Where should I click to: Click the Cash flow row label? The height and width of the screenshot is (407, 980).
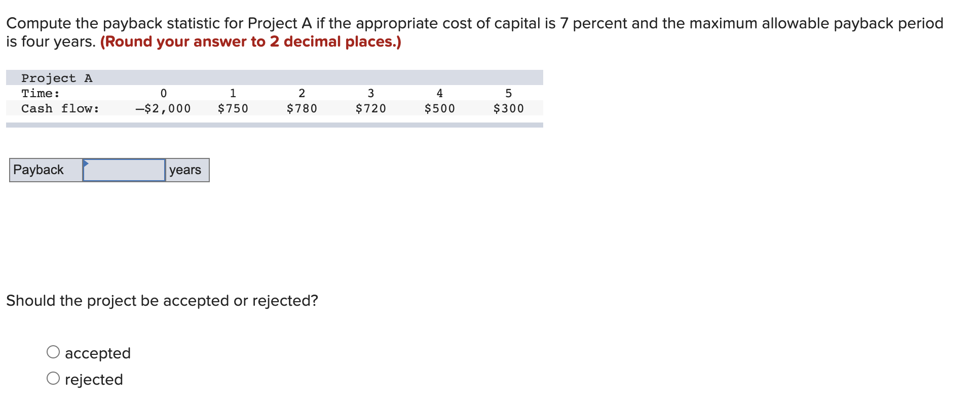[59, 108]
